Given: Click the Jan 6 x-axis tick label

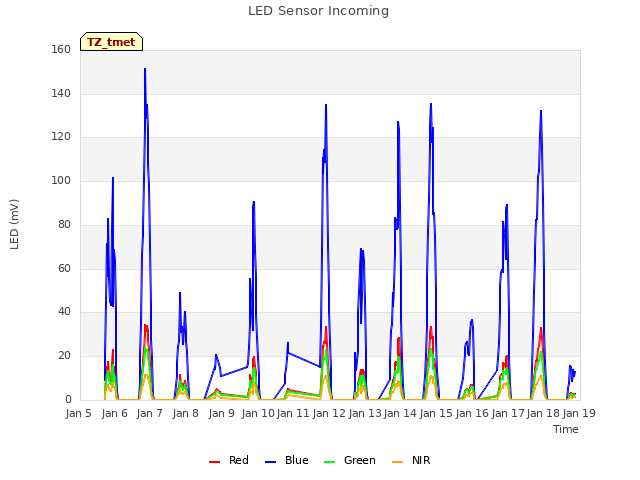Looking at the screenshot, I should pyautogui.click(x=115, y=413).
